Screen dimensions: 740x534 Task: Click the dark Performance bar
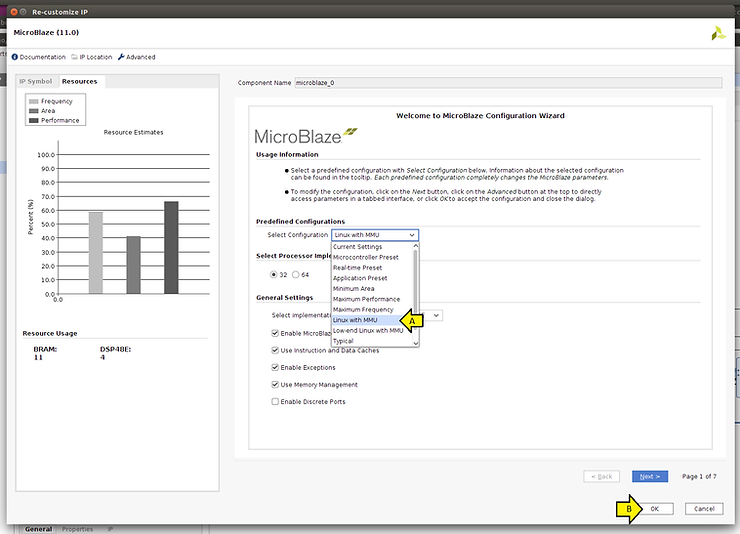[171, 248]
